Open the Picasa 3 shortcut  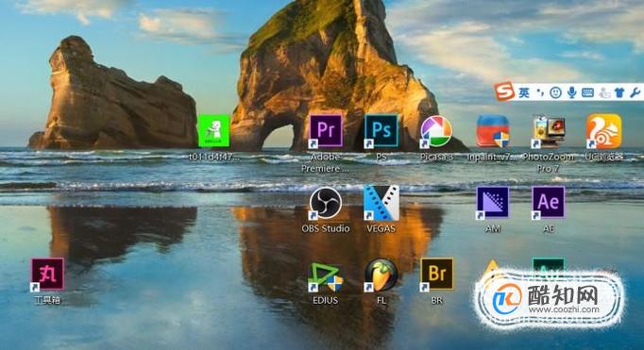pyautogui.click(x=436, y=131)
